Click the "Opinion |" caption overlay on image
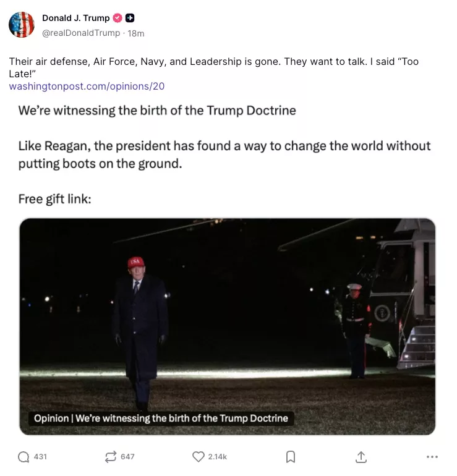The height and width of the screenshot is (476, 457). click(x=161, y=419)
